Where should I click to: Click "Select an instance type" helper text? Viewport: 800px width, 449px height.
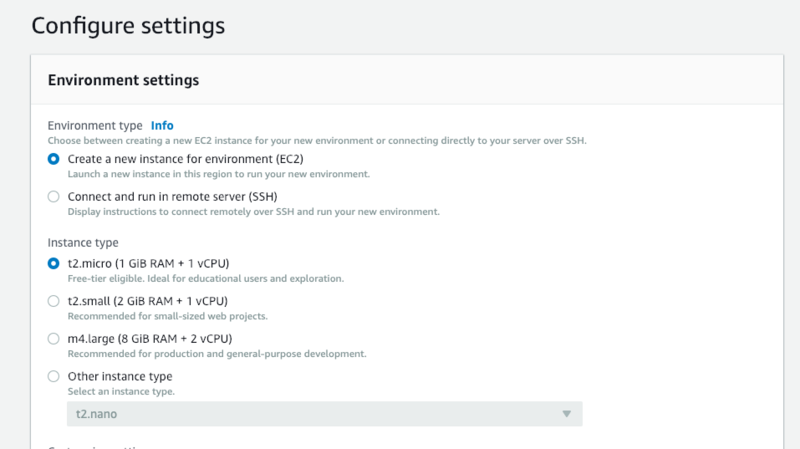121,391
